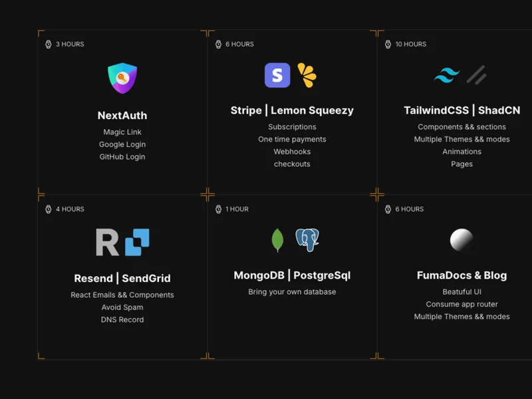Viewport: 532px width, 399px height.
Task: Click the SendGrid blue squares logo
Action: (137, 242)
